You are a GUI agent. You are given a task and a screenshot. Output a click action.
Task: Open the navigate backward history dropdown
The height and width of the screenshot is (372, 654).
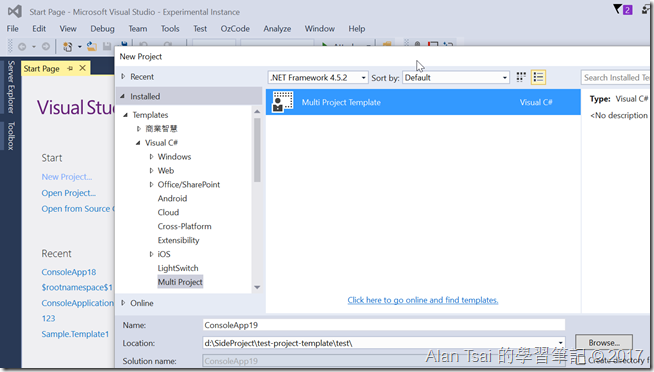pos(34,47)
